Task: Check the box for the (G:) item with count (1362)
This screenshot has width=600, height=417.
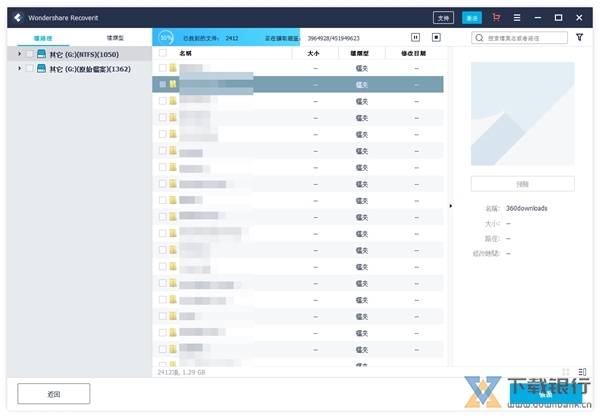Action: 29,68
